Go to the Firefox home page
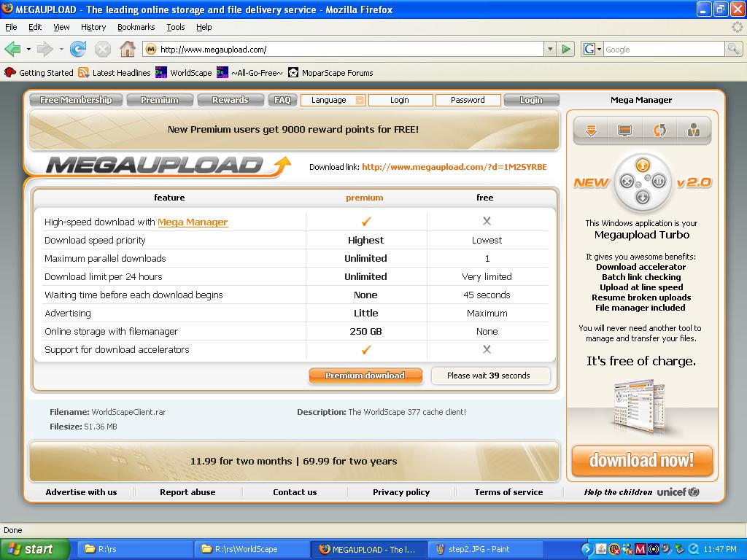The image size is (747, 560). (127, 49)
